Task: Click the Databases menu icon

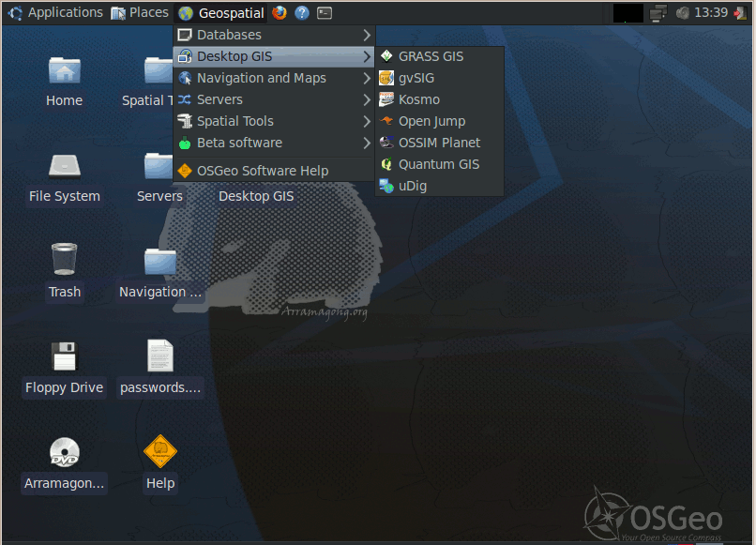Action: point(185,35)
